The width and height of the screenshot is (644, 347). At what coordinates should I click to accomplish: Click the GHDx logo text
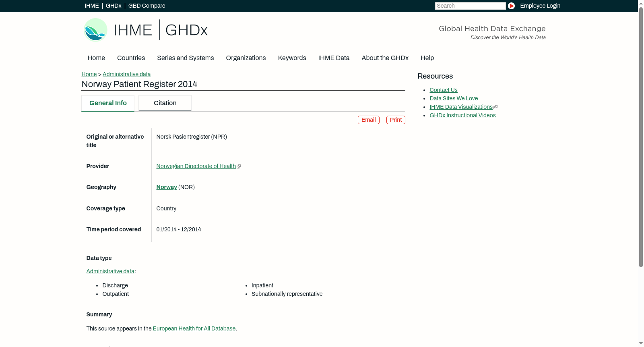coord(186,30)
